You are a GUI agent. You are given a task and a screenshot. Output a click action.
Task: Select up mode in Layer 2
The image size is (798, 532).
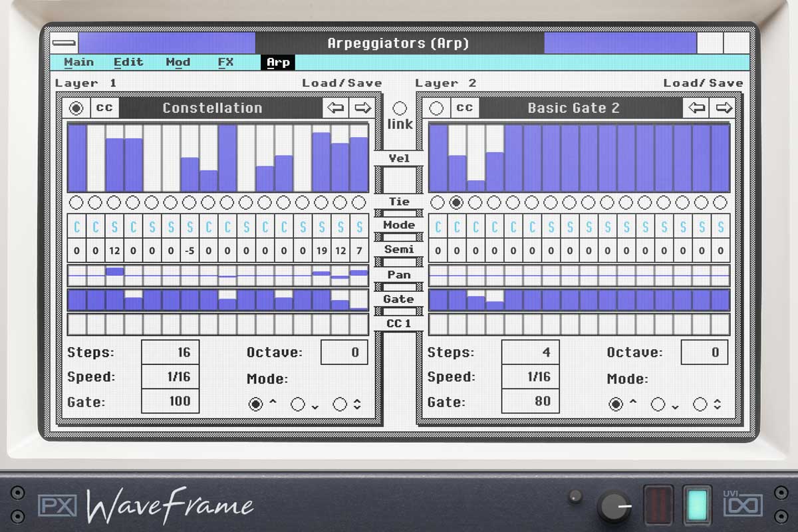(x=616, y=404)
